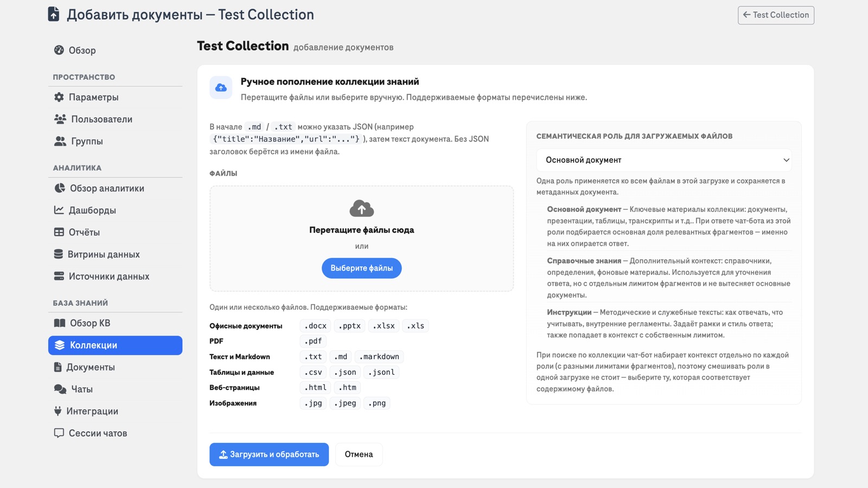The width and height of the screenshot is (868, 488).
Task: Click the Дашборды line chart icon
Action: [x=59, y=210]
